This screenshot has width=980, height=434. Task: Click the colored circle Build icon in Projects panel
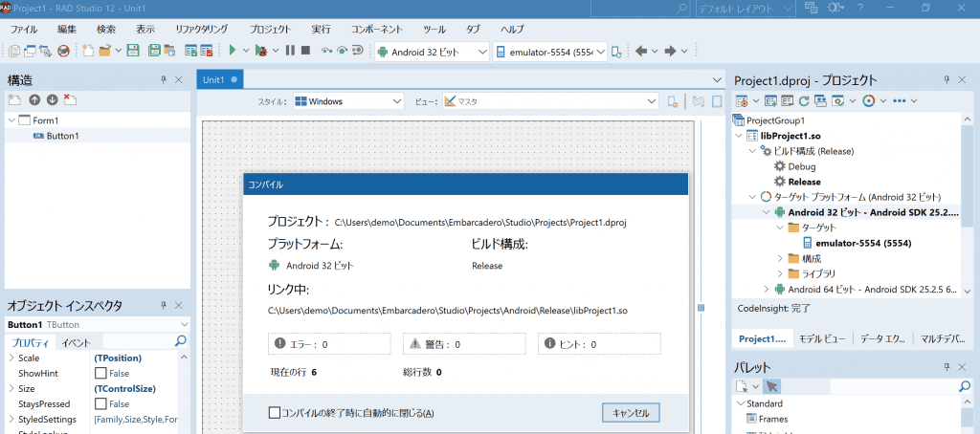click(868, 100)
